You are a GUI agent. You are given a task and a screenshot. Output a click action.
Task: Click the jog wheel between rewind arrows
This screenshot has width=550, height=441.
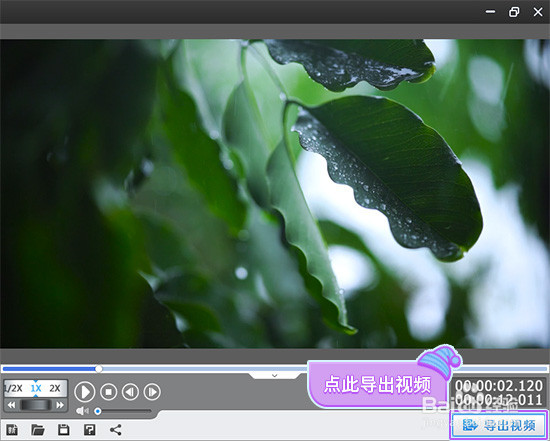pyautogui.click(x=35, y=405)
